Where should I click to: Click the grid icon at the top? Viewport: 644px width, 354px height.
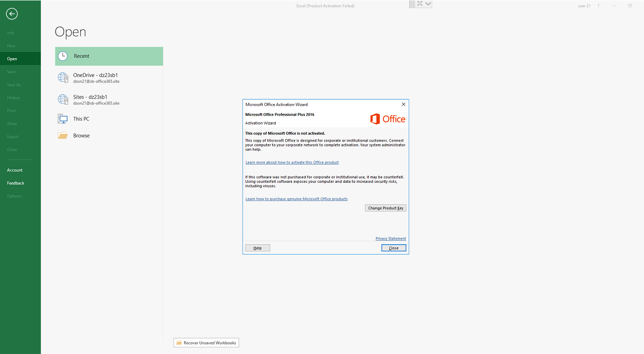click(x=412, y=4)
